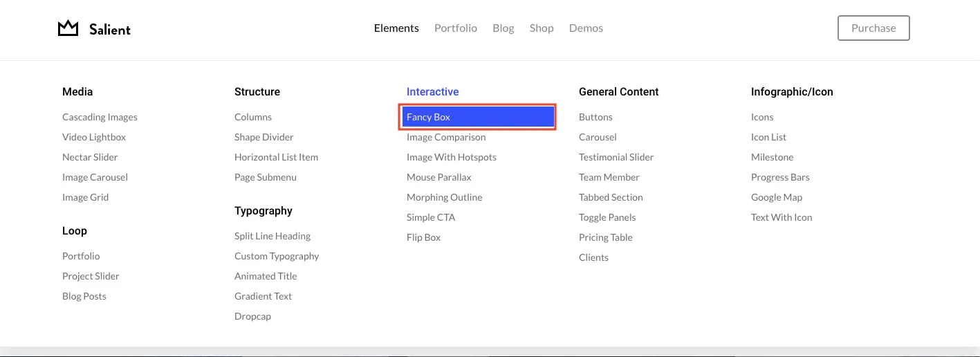
Task: Click the General Content heading
Action: (619, 91)
